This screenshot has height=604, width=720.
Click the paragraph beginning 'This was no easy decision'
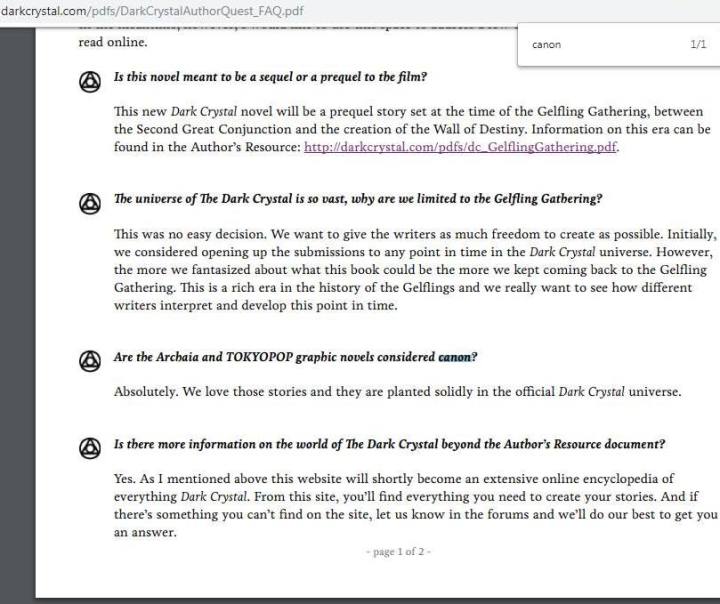point(415,270)
